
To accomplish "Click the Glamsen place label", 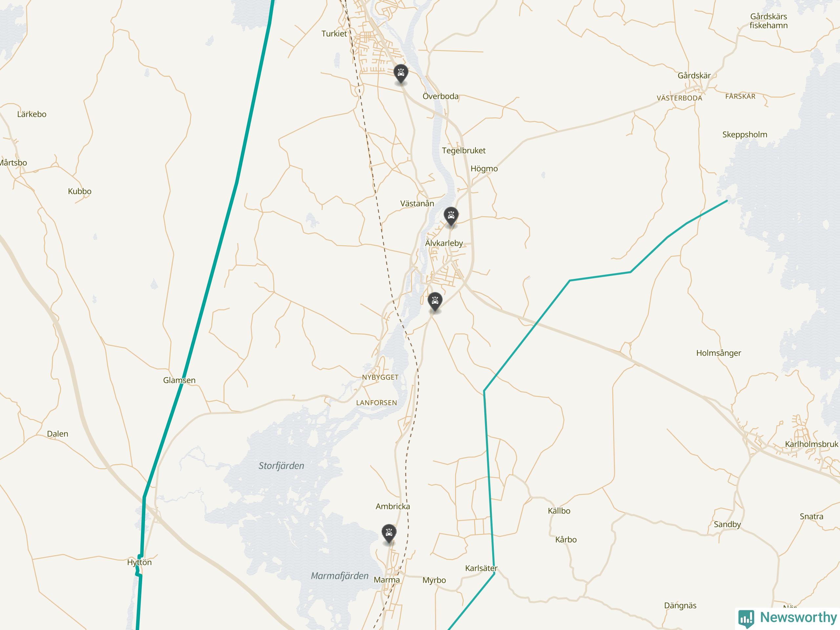I will coord(179,380).
